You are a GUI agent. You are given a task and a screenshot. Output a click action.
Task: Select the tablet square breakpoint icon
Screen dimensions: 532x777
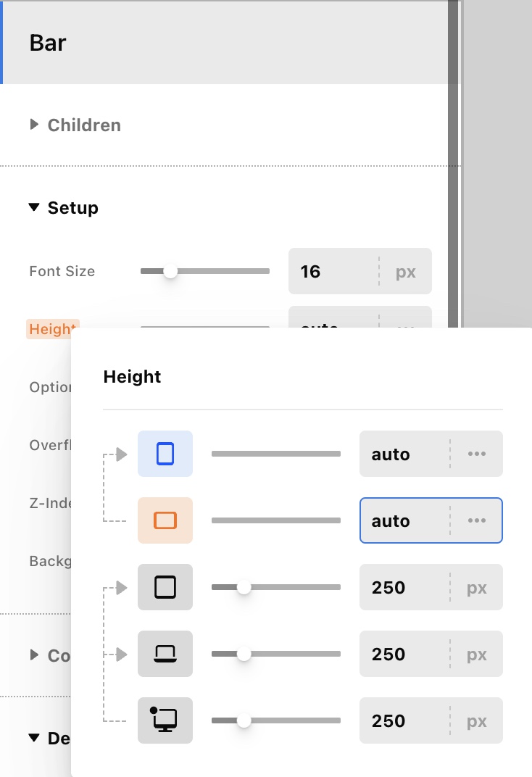[x=165, y=588]
